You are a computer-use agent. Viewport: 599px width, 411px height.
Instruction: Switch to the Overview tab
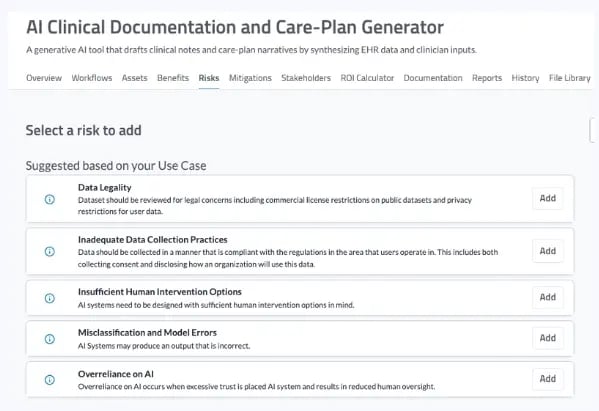pyautogui.click(x=44, y=78)
